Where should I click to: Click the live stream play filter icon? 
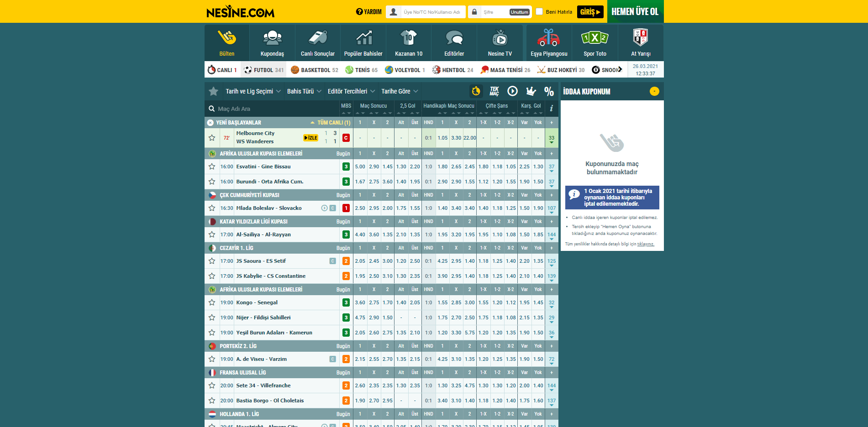point(512,91)
